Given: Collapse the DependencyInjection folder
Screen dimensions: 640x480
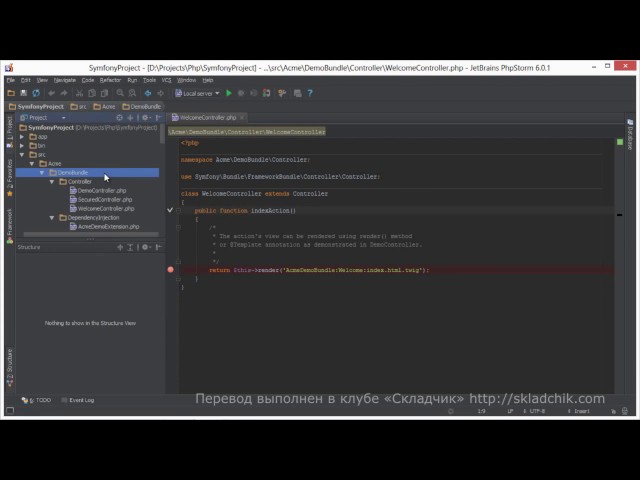Looking at the screenshot, I should pyautogui.click(x=52, y=218).
